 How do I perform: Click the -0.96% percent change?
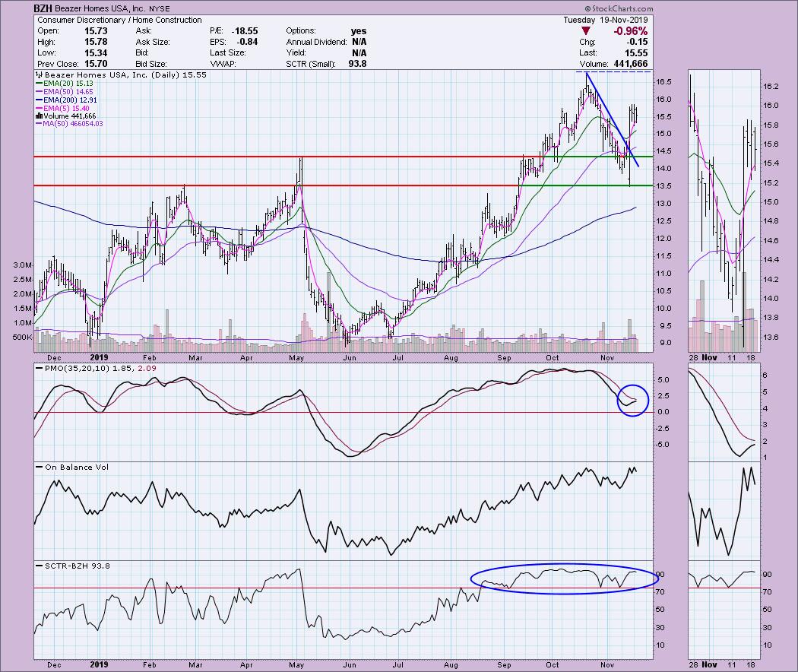[x=630, y=31]
